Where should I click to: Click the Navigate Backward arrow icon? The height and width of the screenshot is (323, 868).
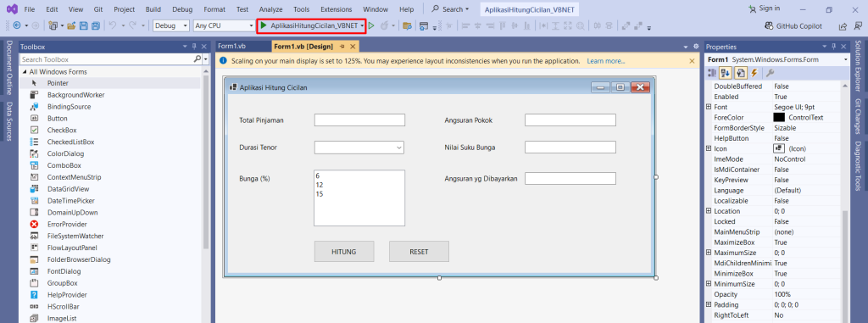click(x=16, y=25)
